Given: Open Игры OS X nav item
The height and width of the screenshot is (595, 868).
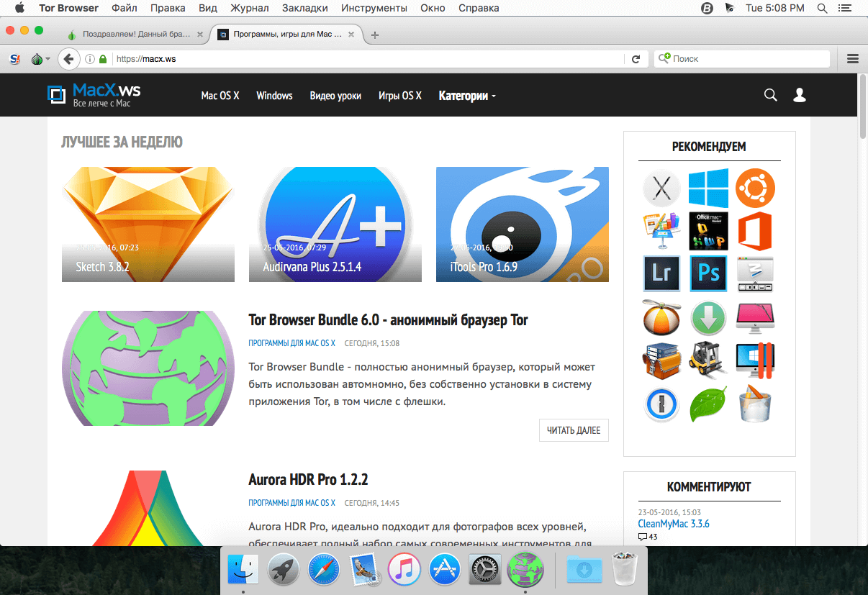Looking at the screenshot, I should click(400, 96).
